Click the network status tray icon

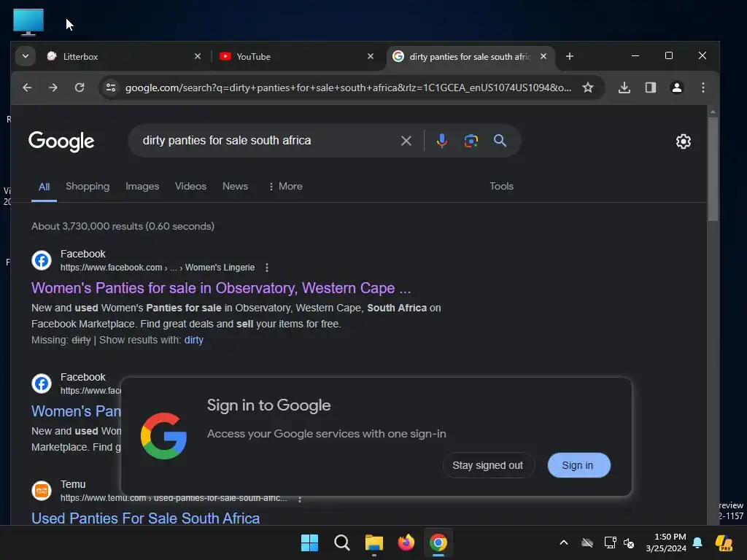coord(610,542)
